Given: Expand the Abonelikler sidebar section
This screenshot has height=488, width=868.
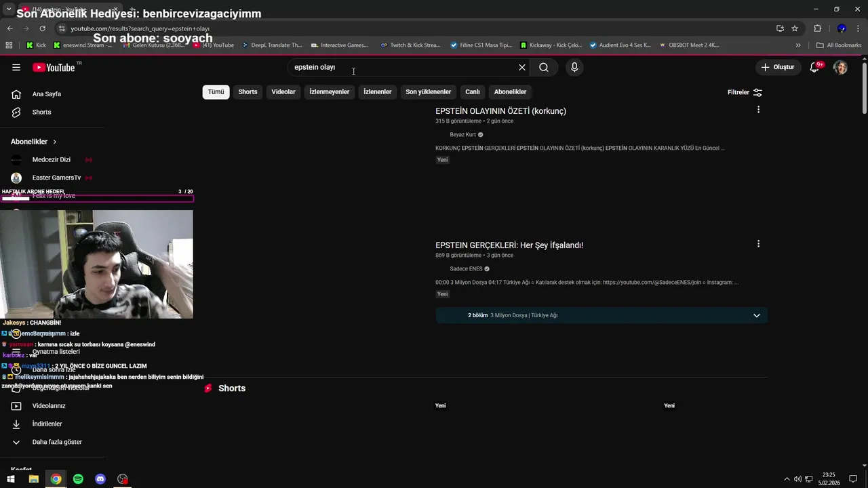Looking at the screenshot, I should click(34, 142).
